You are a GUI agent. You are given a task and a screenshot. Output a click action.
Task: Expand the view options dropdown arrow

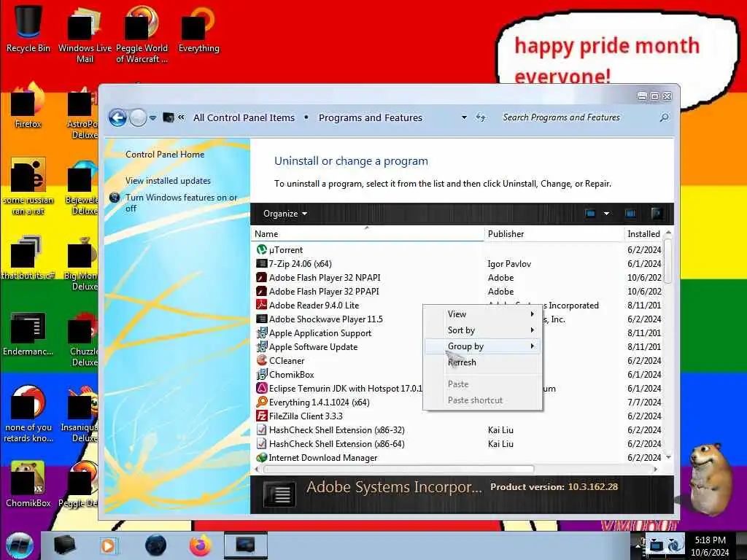click(x=606, y=214)
